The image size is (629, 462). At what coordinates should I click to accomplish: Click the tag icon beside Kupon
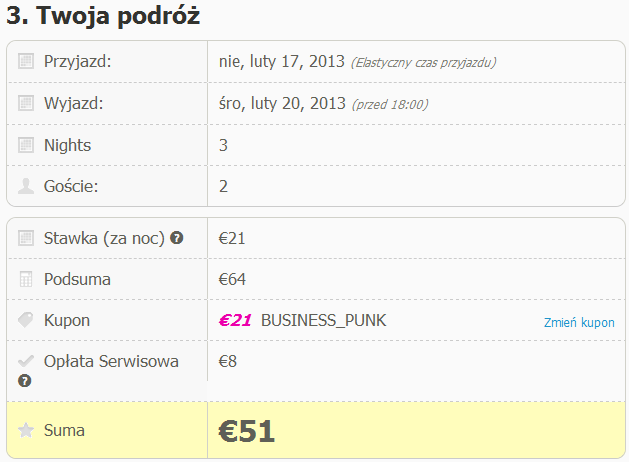tap(26, 320)
